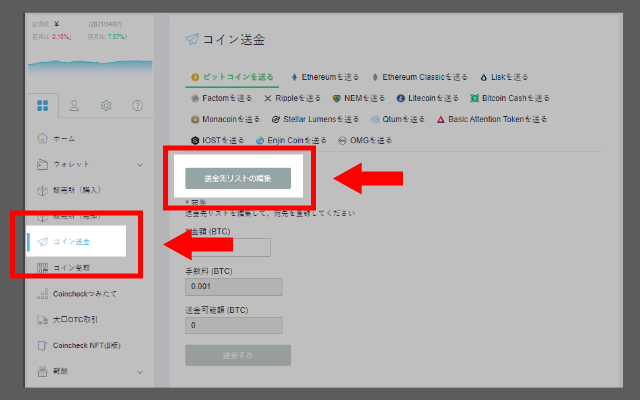Click the 手数料 (BTC) input field
Viewport: 640px width, 400px height.
click(234, 287)
